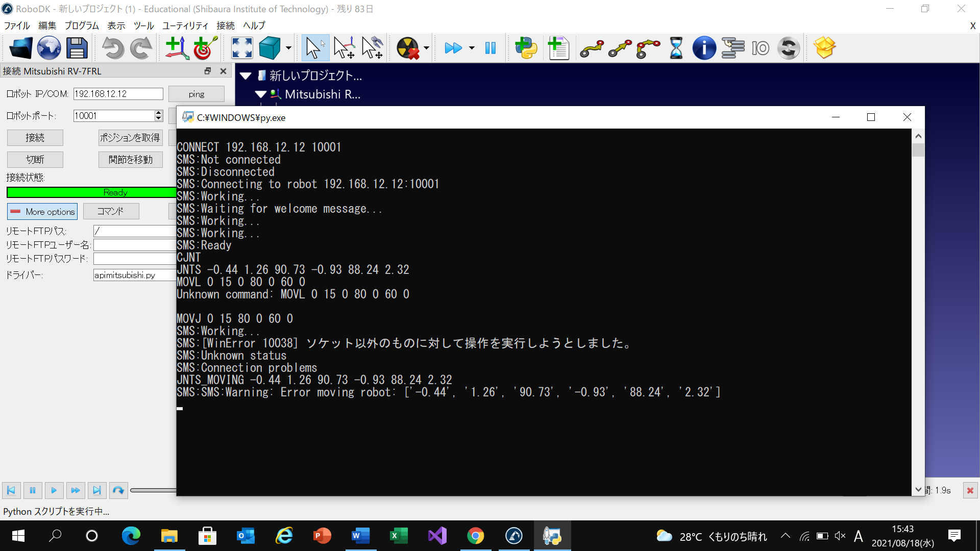
Task: Toggle collision checking radiation icon
Action: click(408, 48)
